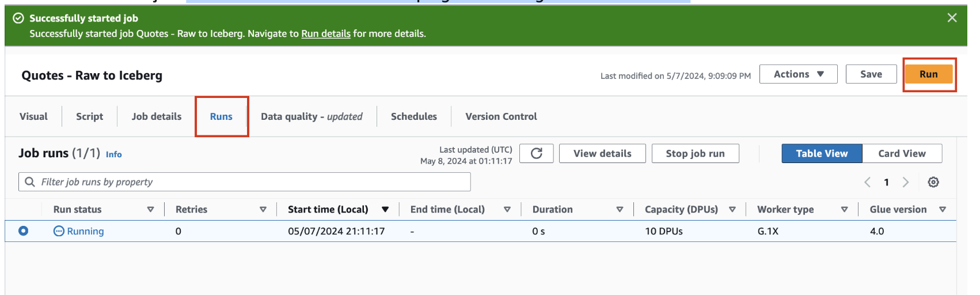The height and width of the screenshot is (295, 980).
Task: Open the Runs tab
Action: (x=221, y=116)
